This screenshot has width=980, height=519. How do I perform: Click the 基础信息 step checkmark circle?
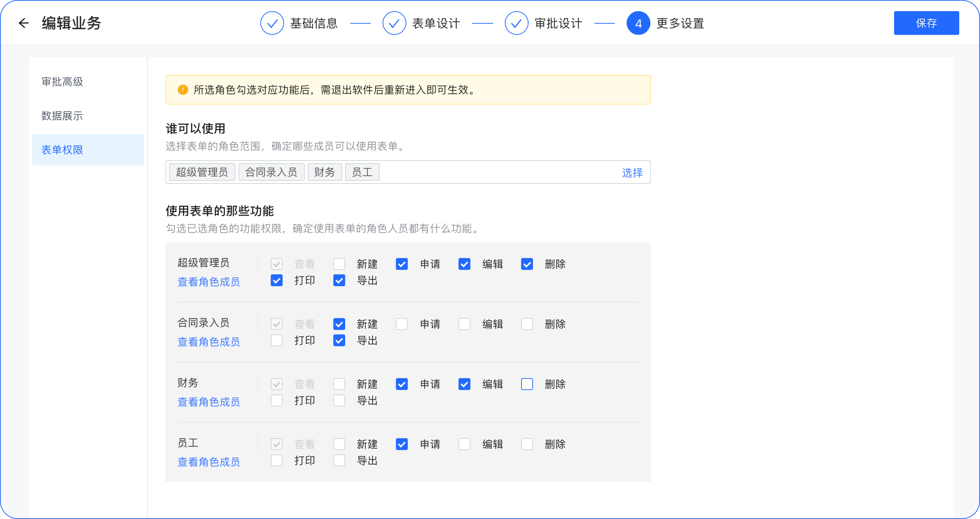272,23
